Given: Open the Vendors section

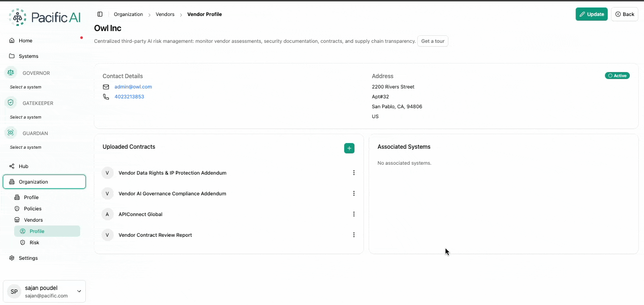Looking at the screenshot, I should [x=33, y=220].
